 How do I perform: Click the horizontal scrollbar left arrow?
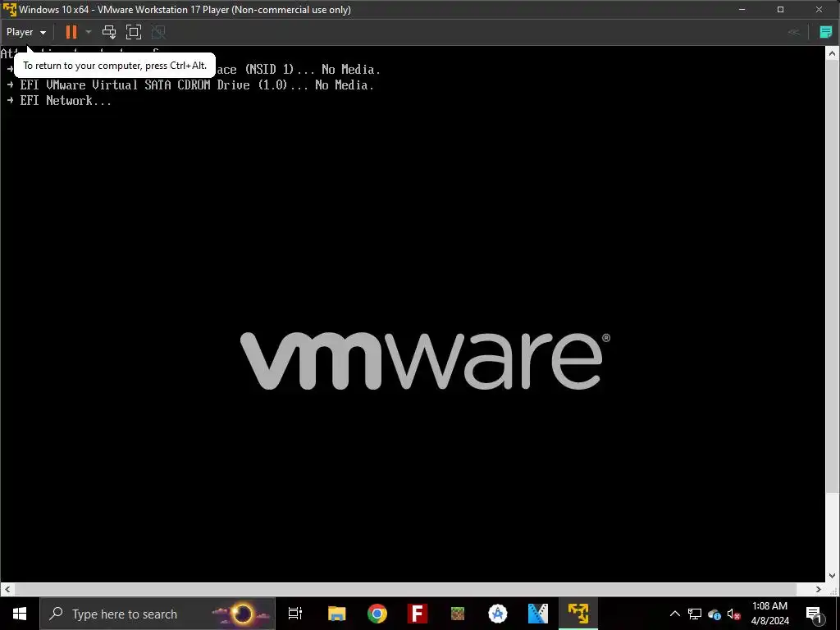click(x=7, y=589)
